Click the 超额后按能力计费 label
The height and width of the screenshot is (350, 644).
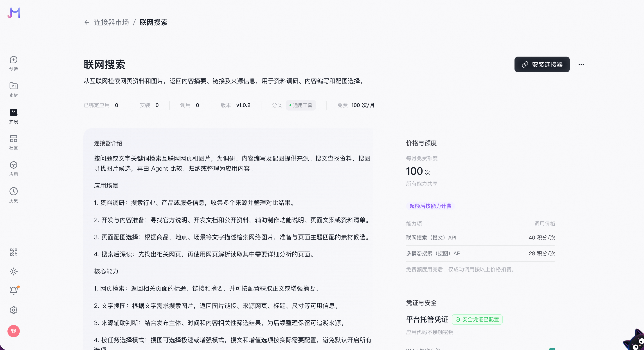(x=430, y=206)
